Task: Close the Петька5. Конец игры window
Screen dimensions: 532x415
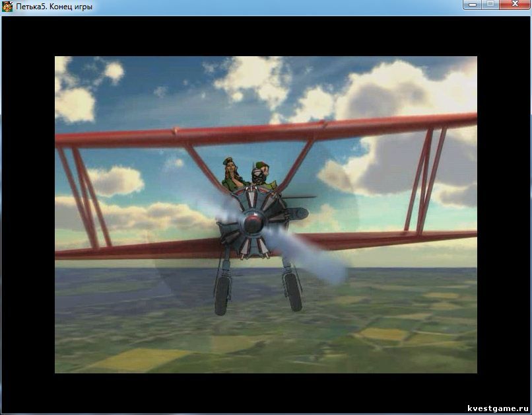Action: pos(515,5)
